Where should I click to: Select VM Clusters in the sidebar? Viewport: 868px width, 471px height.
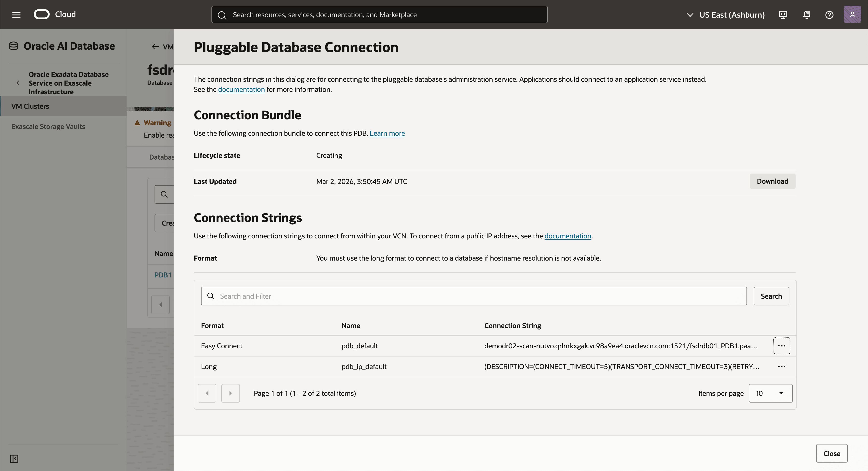click(x=30, y=106)
